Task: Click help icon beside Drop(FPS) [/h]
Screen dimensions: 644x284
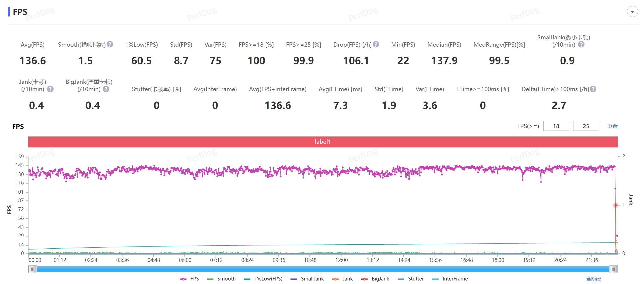Action: point(376,45)
